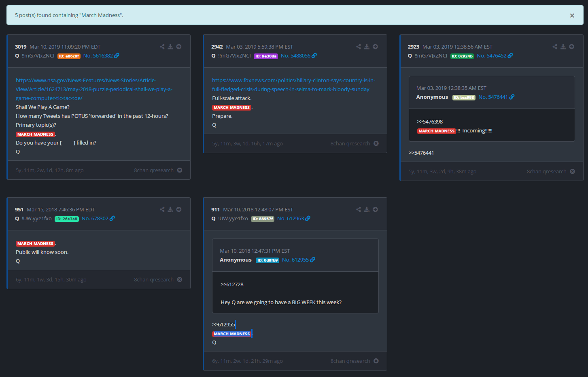Click chain-link icon beside No. 5616382

pos(117,56)
